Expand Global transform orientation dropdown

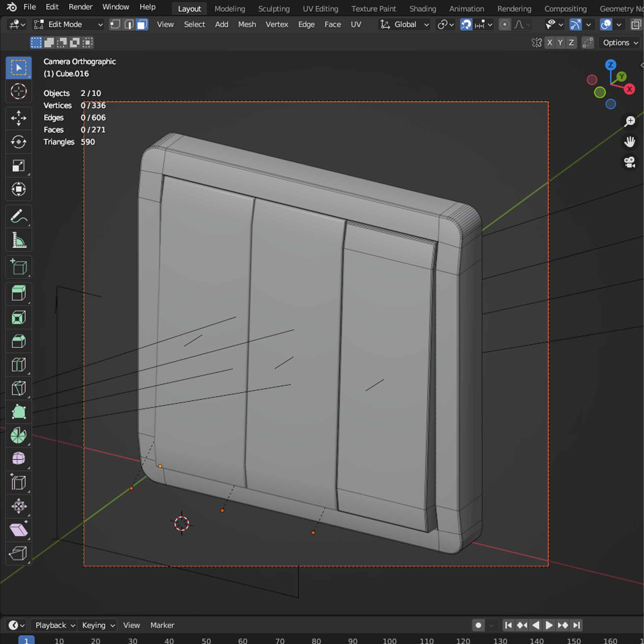405,24
